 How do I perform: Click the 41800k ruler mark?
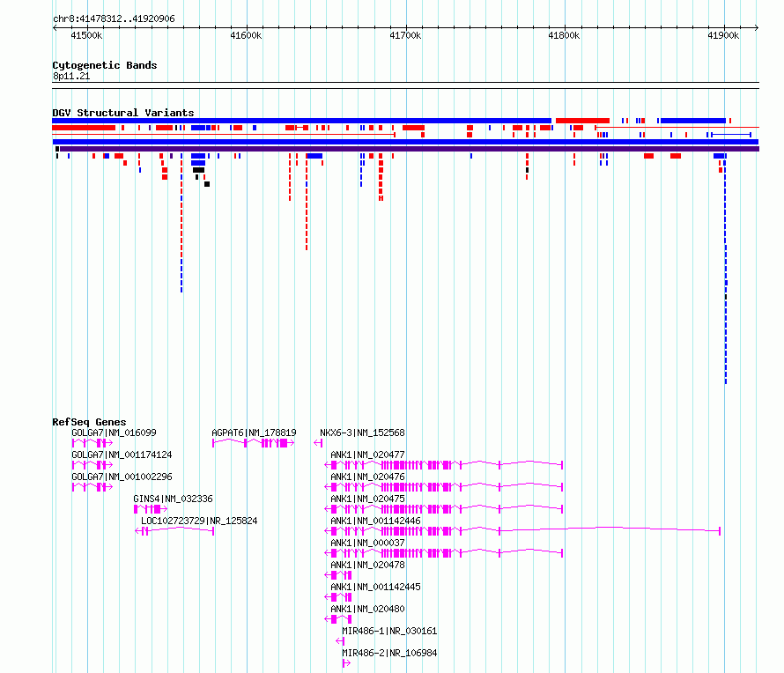click(x=564, y=35)
